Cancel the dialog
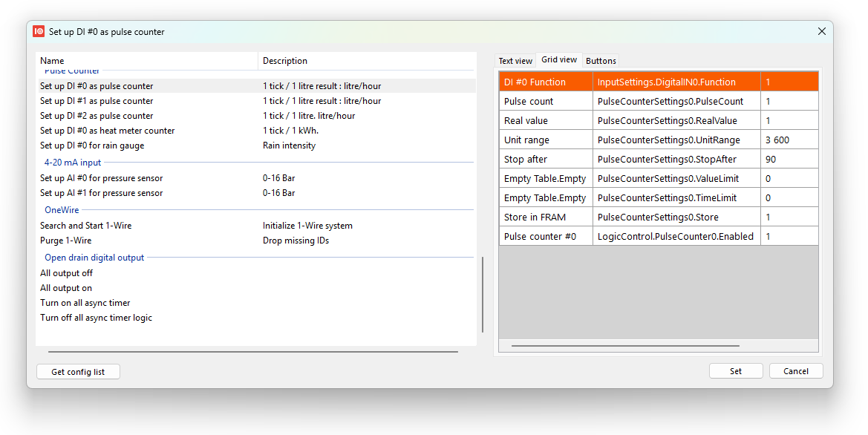This screenshot has width=868, height=435. 795,371
